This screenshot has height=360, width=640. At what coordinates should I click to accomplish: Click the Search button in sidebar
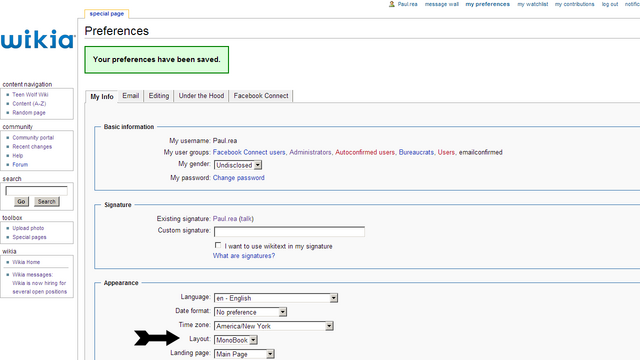(x=47, y=202)
